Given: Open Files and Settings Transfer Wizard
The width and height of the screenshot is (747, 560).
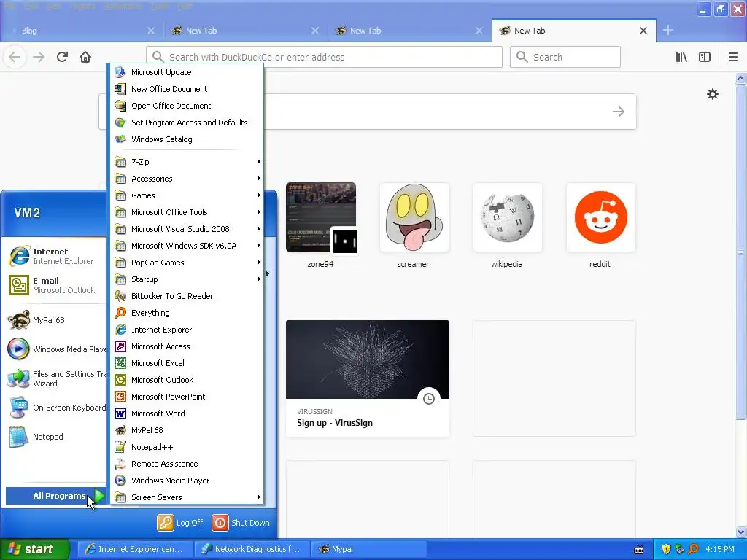Looking at the screenshot, I should (55, 378).
